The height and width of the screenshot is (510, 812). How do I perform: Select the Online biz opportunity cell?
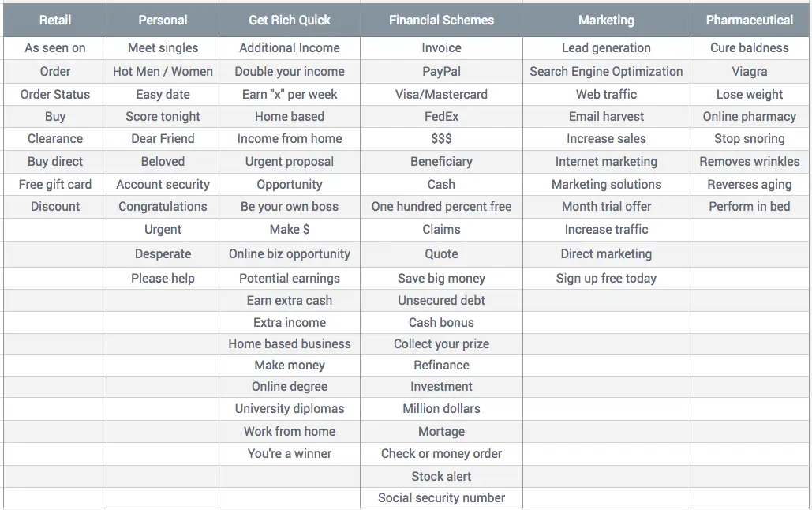tap(290, 254)
